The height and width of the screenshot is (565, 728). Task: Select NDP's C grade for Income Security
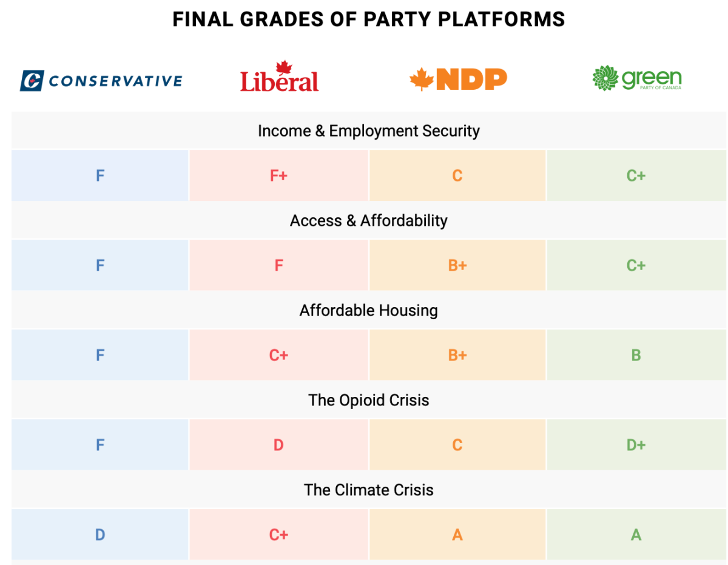457,176
